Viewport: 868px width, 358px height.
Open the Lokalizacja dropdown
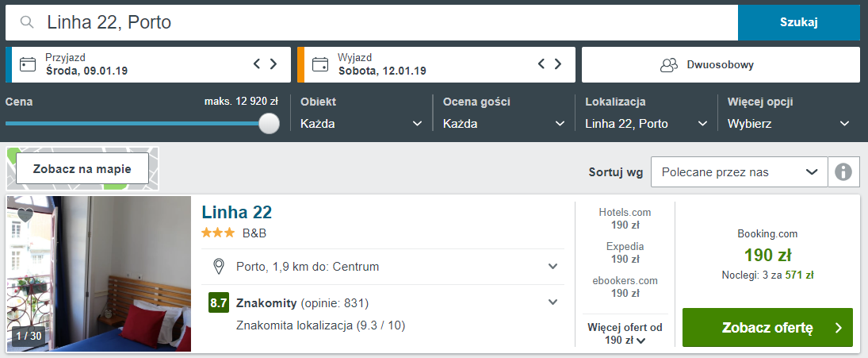(646, 124)
